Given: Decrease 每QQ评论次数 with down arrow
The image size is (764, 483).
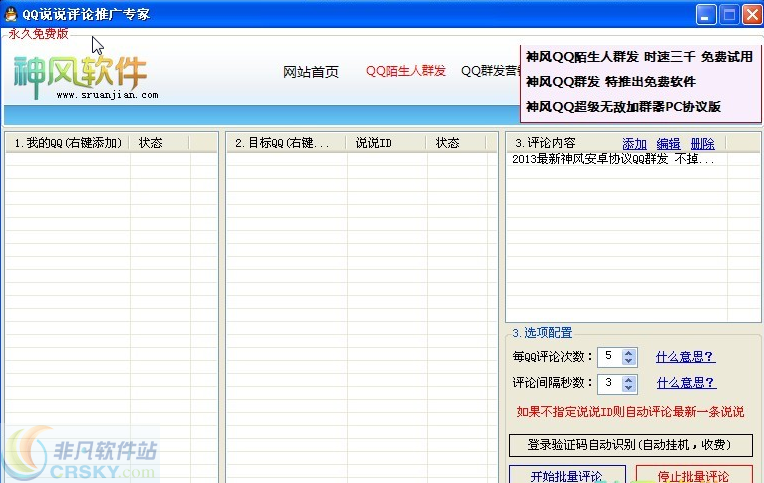Looking at the screenshot, I should pos(628,361).
